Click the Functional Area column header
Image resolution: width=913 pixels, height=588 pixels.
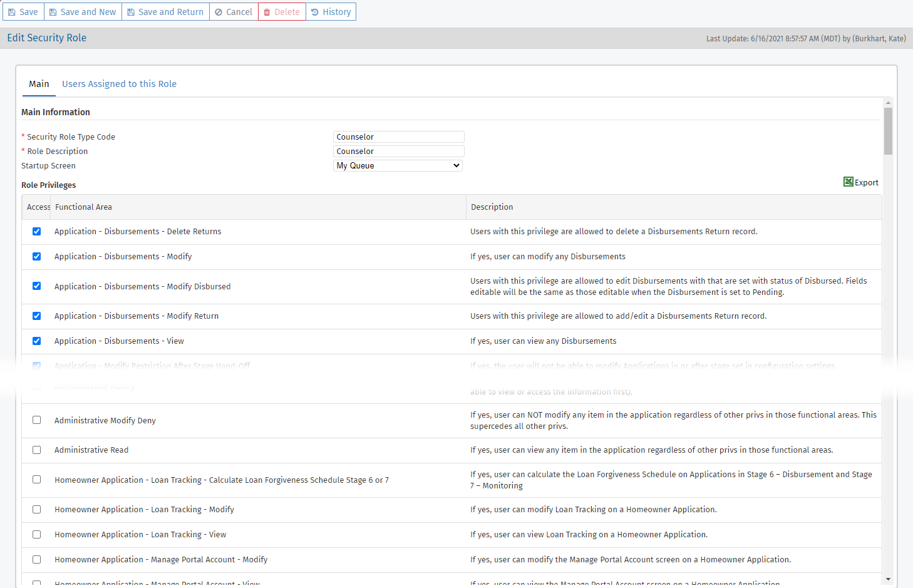(x=82, y=207)
